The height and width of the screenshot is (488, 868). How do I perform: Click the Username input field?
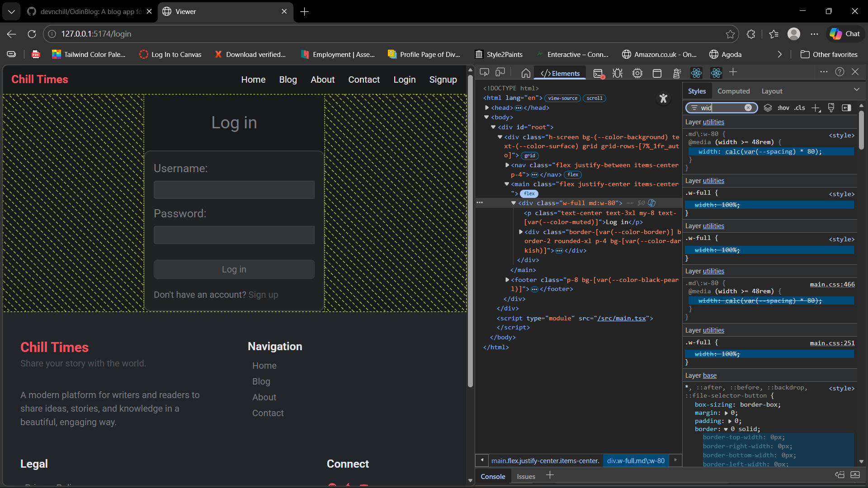pyautogui.click(x=234, y=190)
